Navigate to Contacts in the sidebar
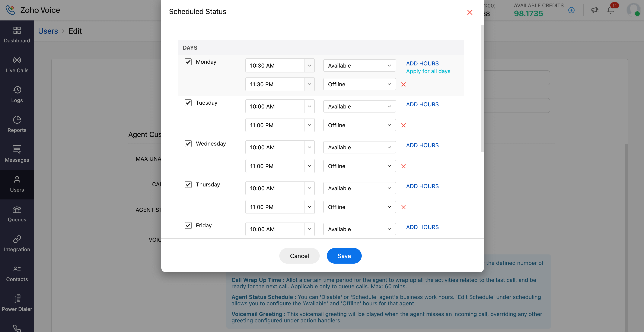 (x=17, y=273)
